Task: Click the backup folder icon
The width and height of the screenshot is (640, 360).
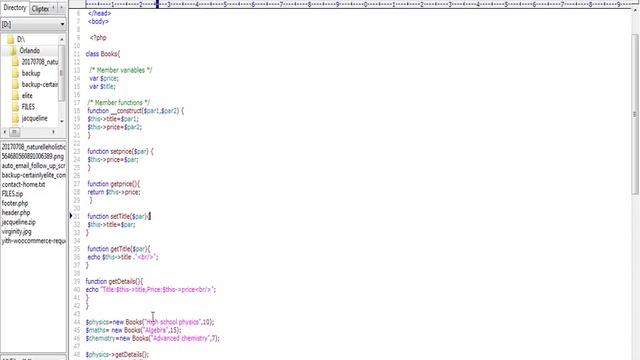Action: tap(16, 73)
